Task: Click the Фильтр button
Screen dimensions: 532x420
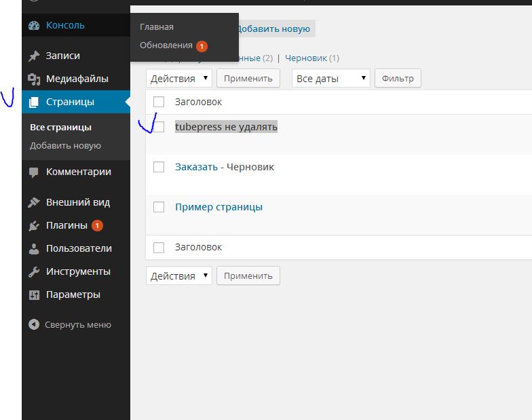Action: (398, 79)
